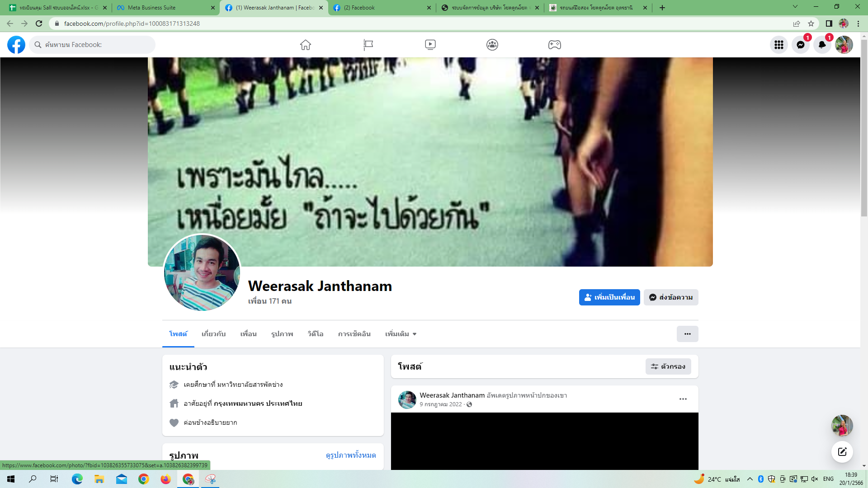Open the notifications bell icon

822,45
